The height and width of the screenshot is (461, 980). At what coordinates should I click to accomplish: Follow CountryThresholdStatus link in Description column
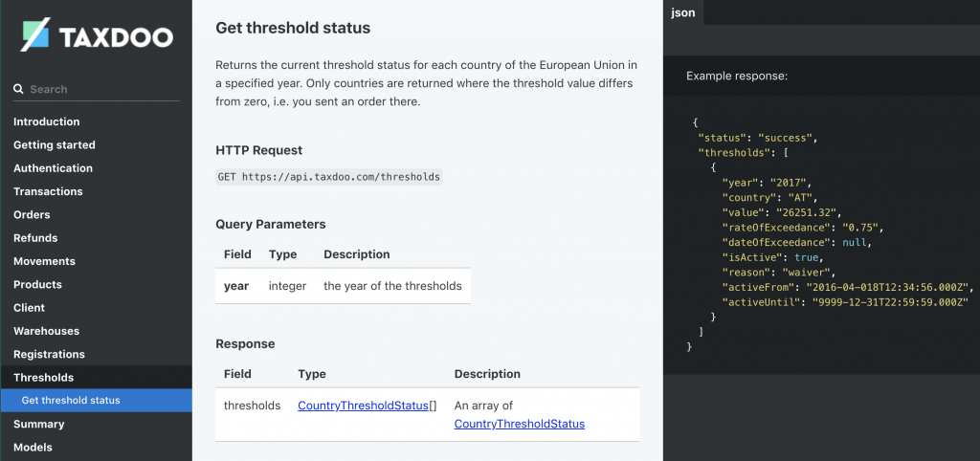[520, 424]
